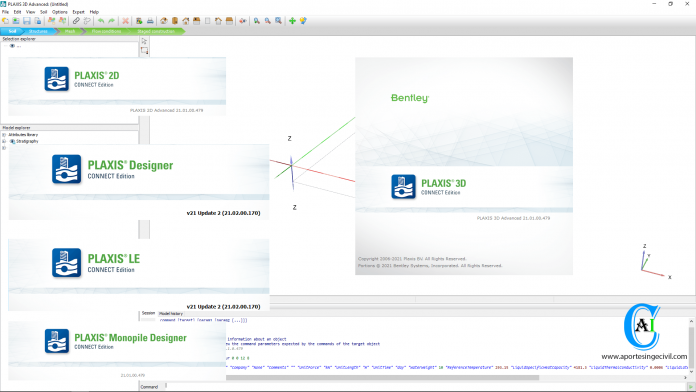696x392 pixels.
Task: Expand the Stratigraphy tree node
Action: 4,141
